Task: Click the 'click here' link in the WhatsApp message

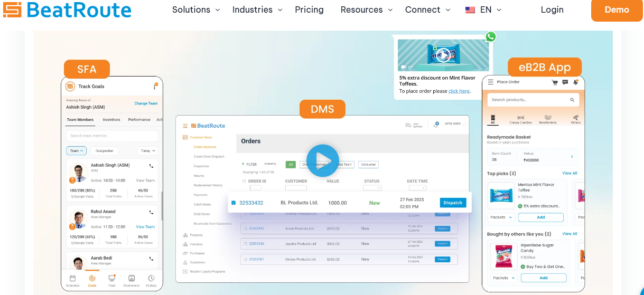Action: 459,91
